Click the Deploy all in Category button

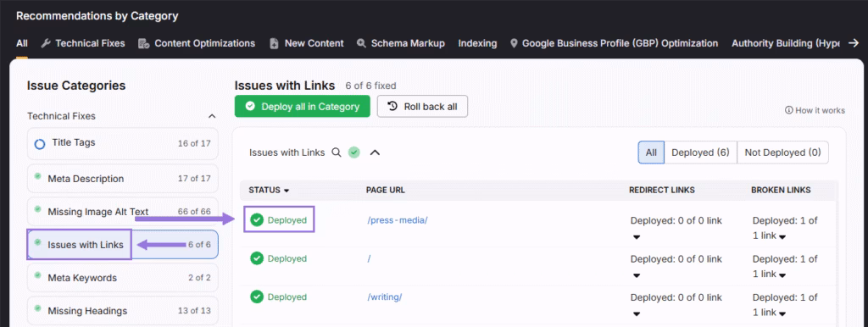(x=303, y=106)
